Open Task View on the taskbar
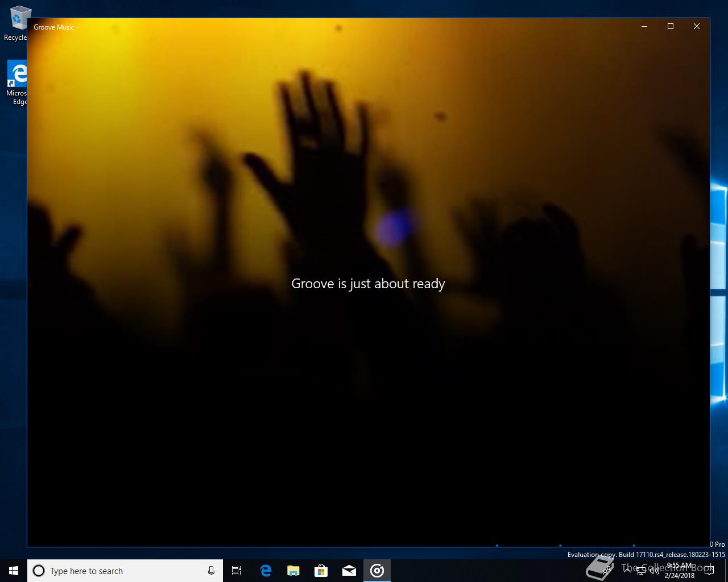Image resolution: width=728 pixels, height=582 pixels. 237,571
